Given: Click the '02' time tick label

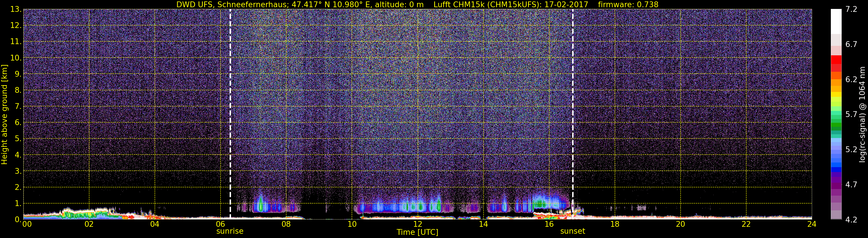Looking at the screenshot, I should click(89, 224).
